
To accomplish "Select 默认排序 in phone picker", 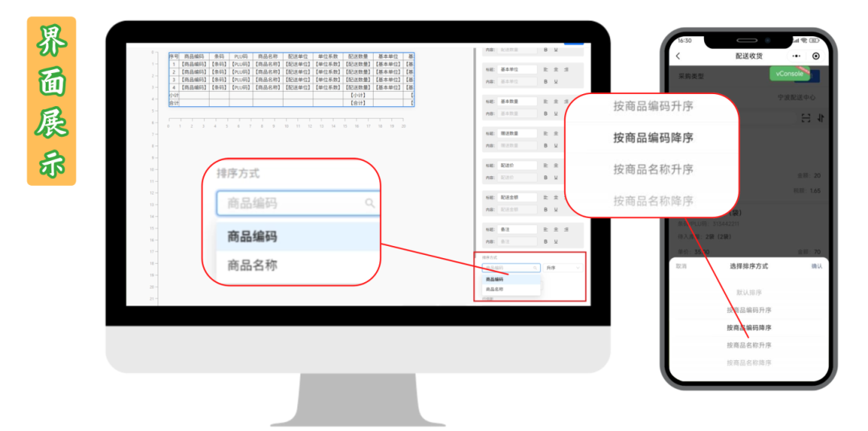I will point(749,292).
